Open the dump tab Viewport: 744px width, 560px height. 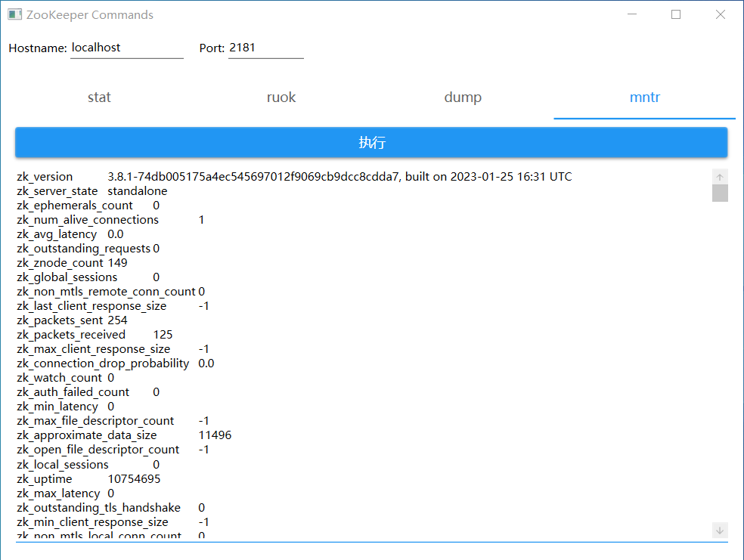click(463, 97)
